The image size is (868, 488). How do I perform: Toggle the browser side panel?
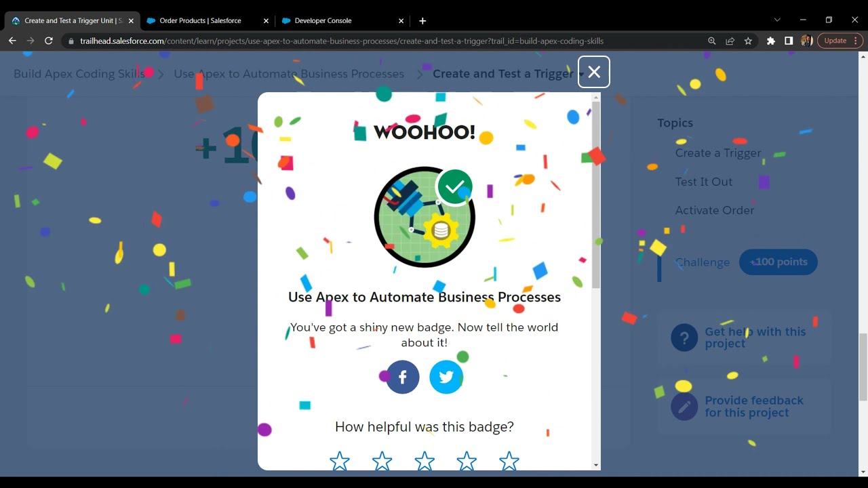[789, 41]
